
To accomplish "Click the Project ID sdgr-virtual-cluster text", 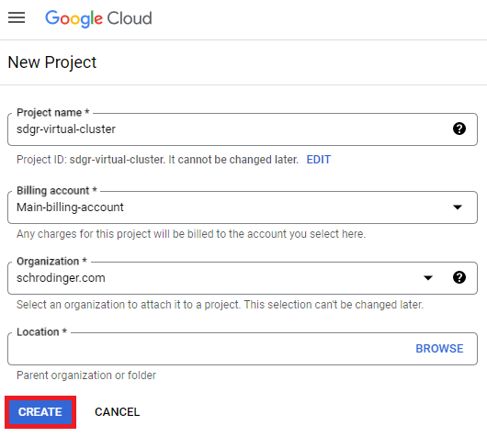I will [117, 160].
